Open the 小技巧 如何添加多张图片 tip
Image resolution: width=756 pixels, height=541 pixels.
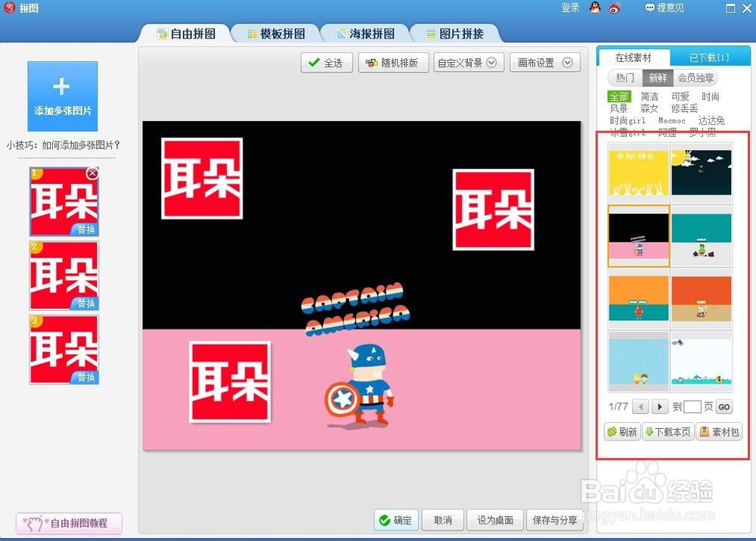64,145
